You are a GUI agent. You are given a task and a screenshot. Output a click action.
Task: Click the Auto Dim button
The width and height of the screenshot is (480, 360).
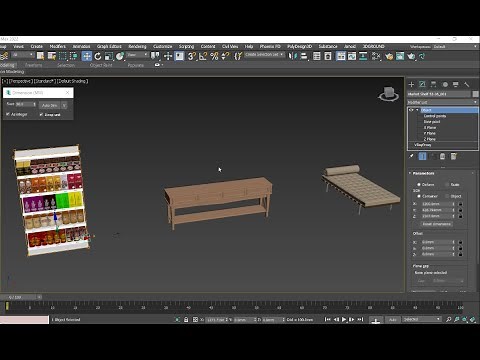tap(50, 105)
